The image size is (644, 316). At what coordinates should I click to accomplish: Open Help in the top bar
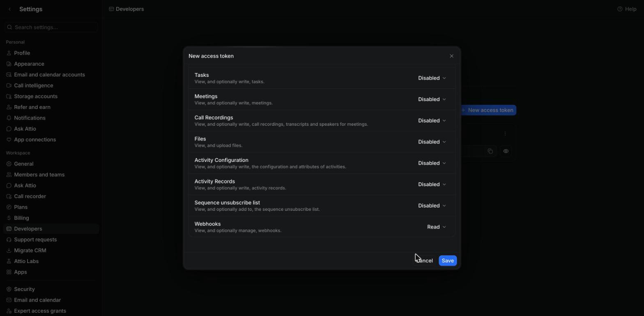[x=627, y=9]
